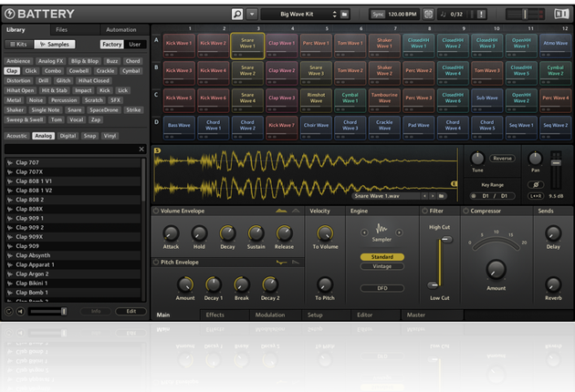This screenshot has width=575, height=392.
Task: Load the next sample with the right arrow by Snare Wave 1.wav
Action: pyautogui.click(x=433, y=196)
